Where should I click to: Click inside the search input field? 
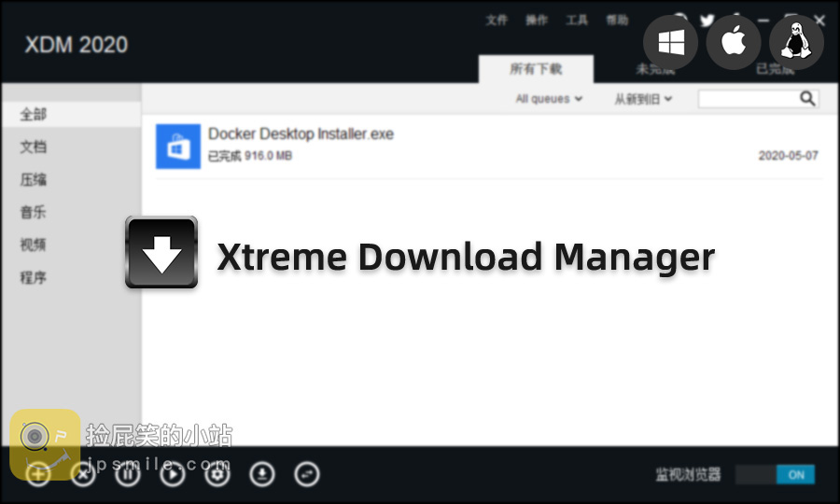click(x=749, y=99)
